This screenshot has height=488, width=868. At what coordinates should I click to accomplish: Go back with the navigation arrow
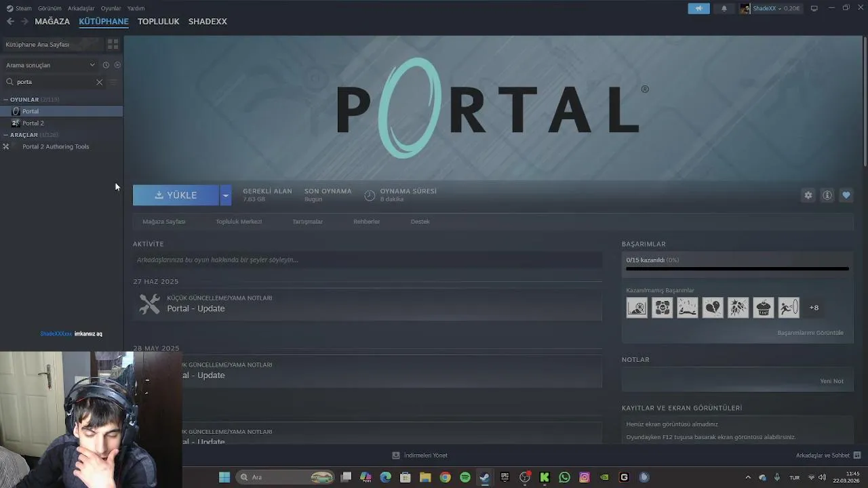pyautogui.click(x=10, y=22)
